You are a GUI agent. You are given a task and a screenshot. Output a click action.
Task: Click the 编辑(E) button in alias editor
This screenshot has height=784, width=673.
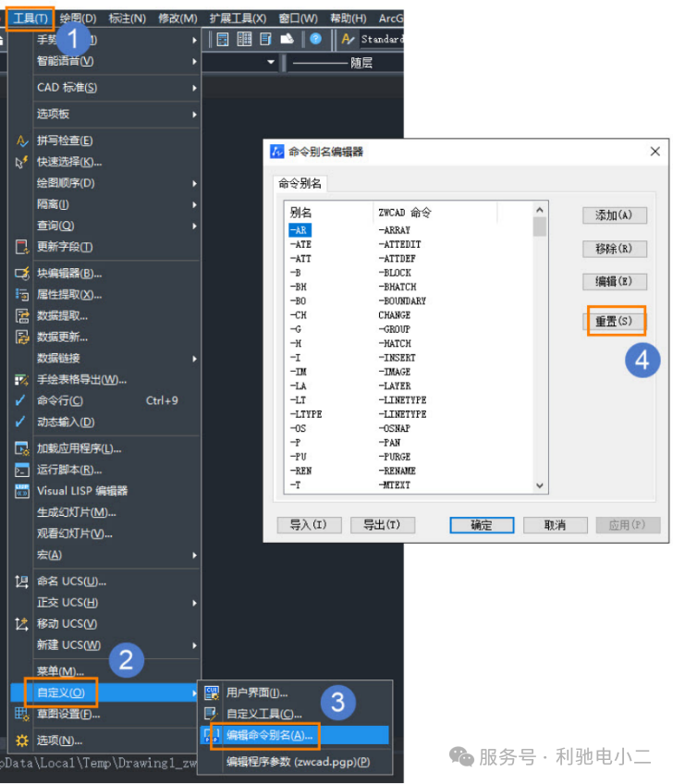(x=615, y=281)
